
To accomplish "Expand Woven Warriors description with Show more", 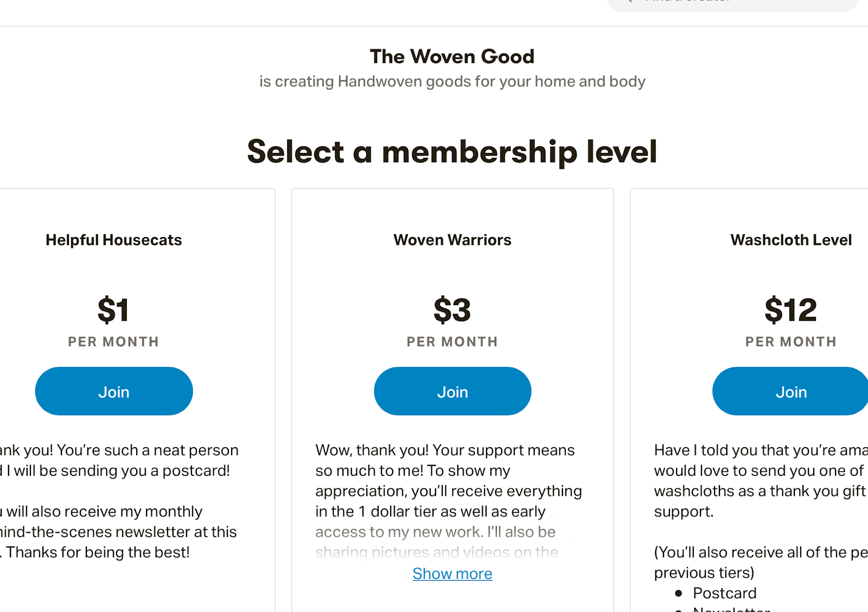I will pos(452,573).
